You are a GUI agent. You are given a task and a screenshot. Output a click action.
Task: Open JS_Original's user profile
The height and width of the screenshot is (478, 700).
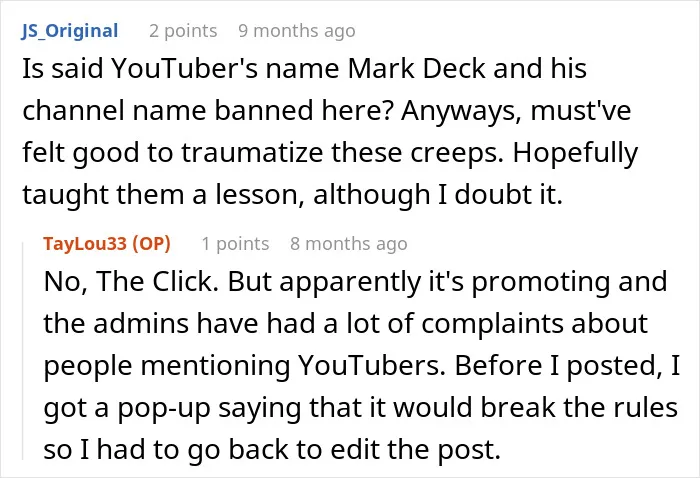point(70,31)
